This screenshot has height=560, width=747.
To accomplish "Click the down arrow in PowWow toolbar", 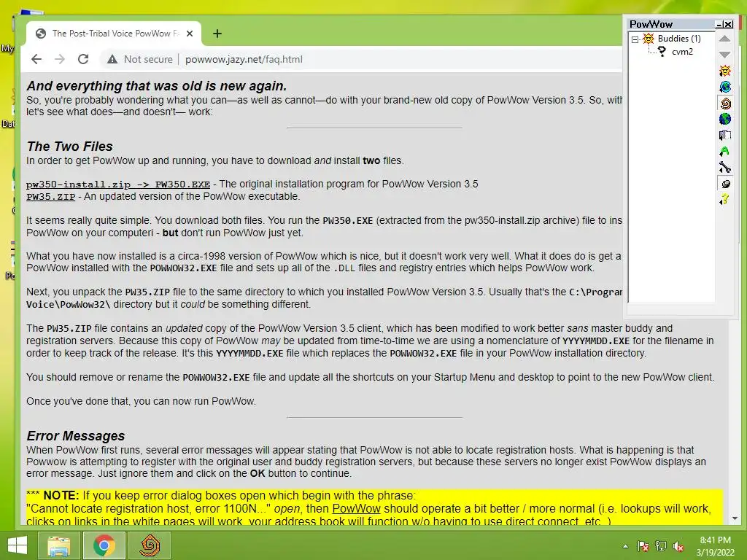I will [x=724, y=54].
